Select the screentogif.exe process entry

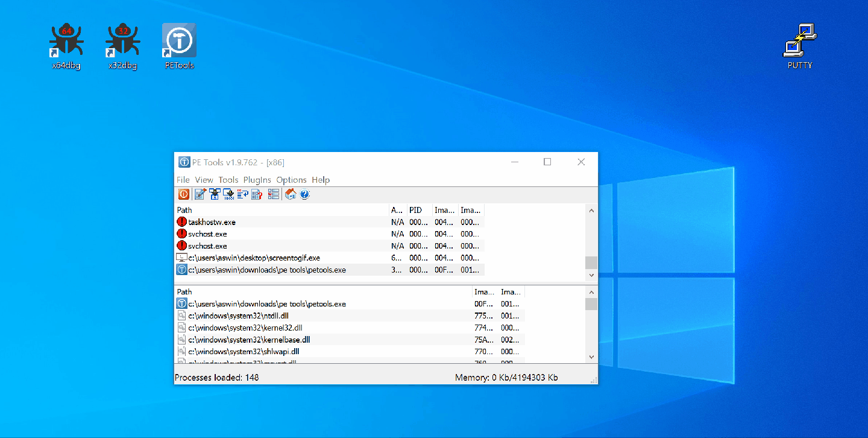[x=254, y=258]
